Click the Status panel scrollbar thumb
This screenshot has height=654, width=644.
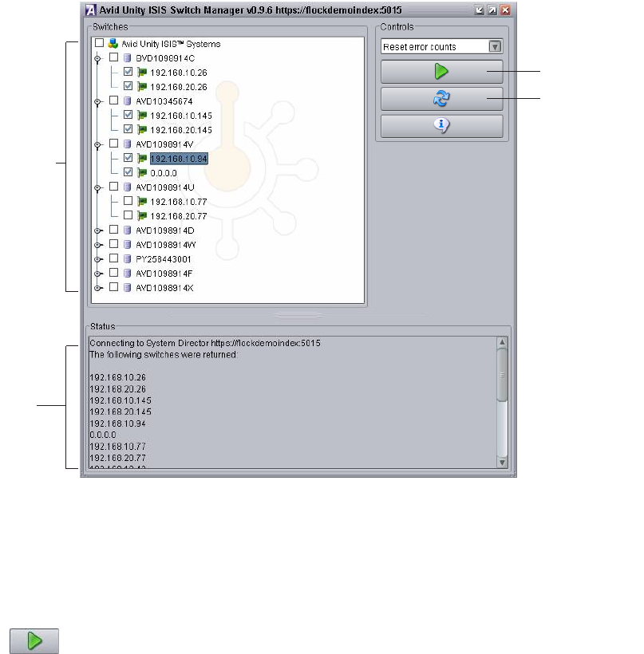pyautogui.click(x=502, y=375)
